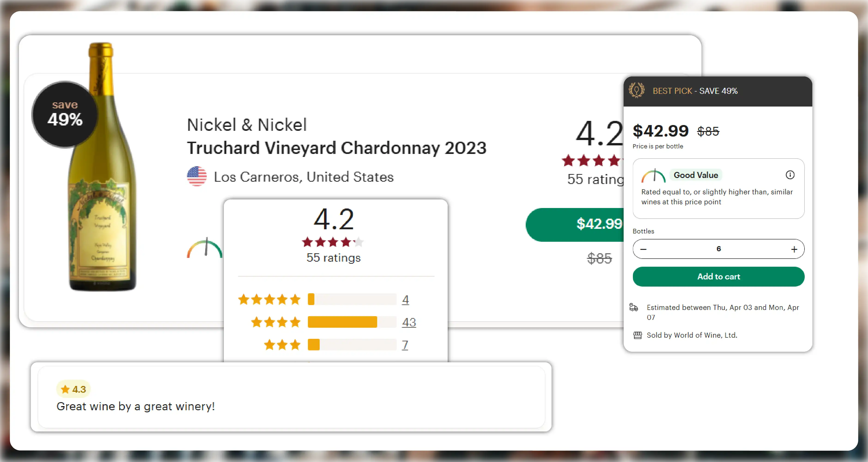Open the 4 five-star ratings link
Image resolution: width=868 pixels, height=462 pixels.
(x=405, y=300)
